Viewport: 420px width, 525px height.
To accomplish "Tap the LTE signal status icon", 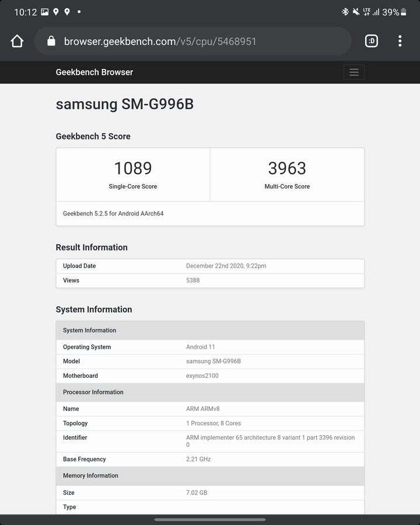I will coord(367,12).
